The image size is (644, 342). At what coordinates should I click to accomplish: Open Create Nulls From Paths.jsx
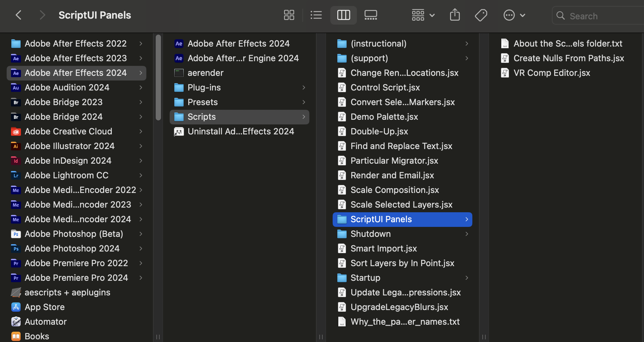(x=569, y=58)
